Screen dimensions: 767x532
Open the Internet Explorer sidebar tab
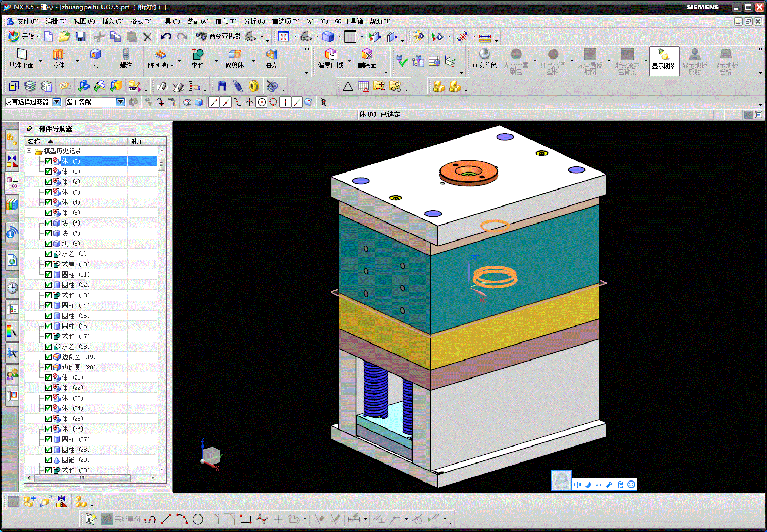click(x=12, y=261)
